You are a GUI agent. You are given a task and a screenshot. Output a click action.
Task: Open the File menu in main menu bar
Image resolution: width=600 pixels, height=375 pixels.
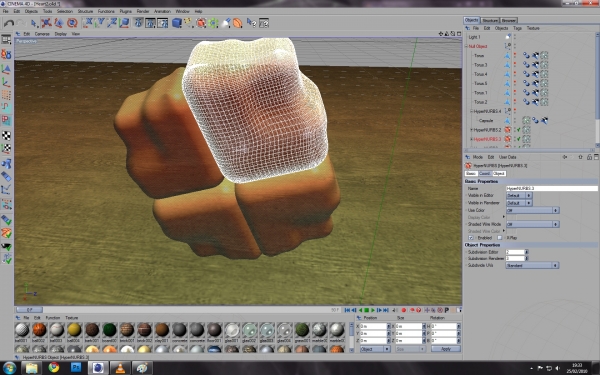(x=5, y=11)
